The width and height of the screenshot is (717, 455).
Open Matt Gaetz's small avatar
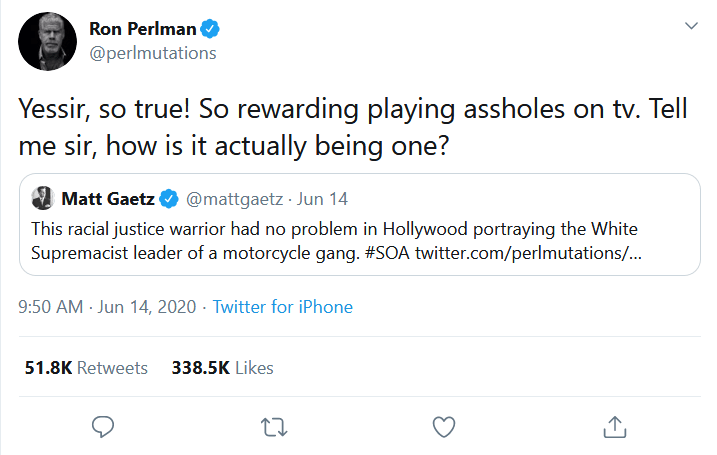[x=43, y=196]
